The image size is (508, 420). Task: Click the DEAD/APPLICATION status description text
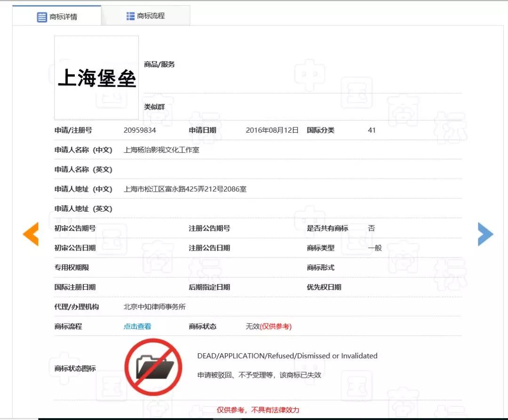(x=287, y=356)
